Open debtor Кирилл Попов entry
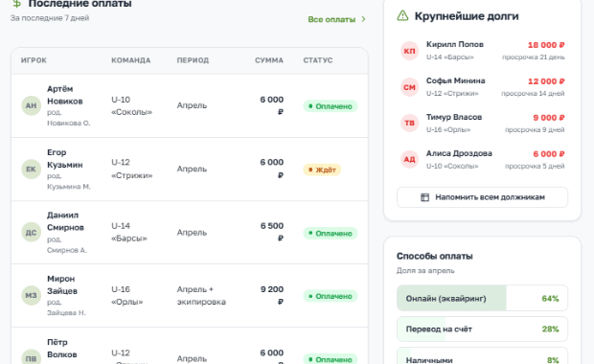Screen dimensions: 594x364 pos(482,51)
